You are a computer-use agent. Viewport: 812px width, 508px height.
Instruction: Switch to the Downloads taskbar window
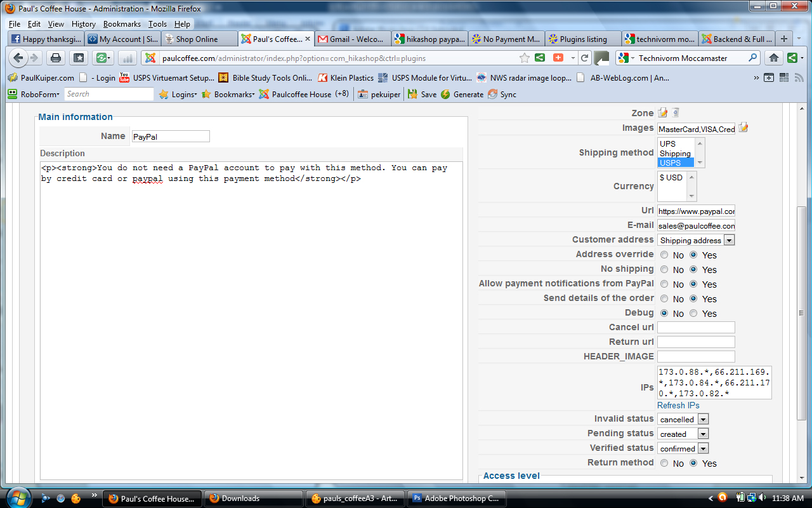pyautogui.click(x=253, y=498)
